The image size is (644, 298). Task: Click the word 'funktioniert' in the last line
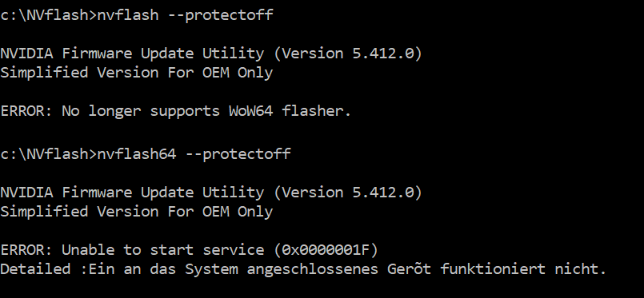(x=493, y=269)
